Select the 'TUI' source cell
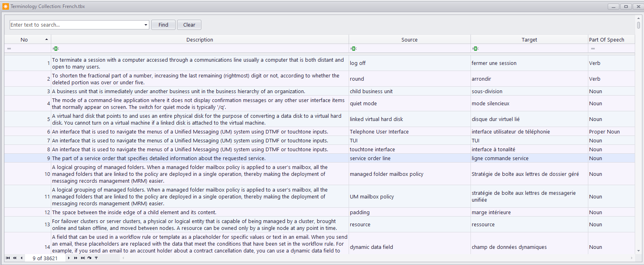This screenshot has height=265, width=644. pos(410,141)
